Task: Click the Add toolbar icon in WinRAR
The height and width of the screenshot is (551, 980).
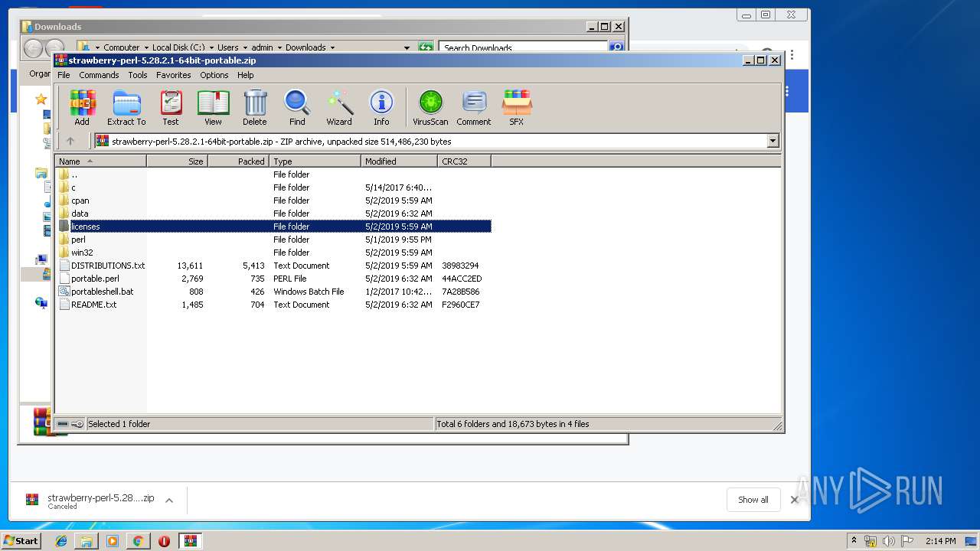Action: coord(82,107)
